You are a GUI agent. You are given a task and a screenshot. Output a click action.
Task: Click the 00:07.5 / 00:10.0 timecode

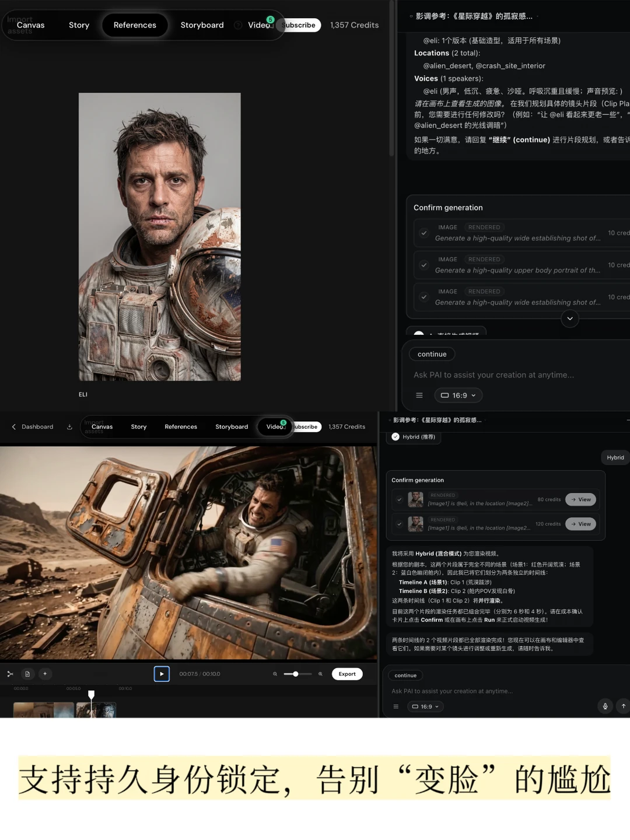(x=199, y=674)
